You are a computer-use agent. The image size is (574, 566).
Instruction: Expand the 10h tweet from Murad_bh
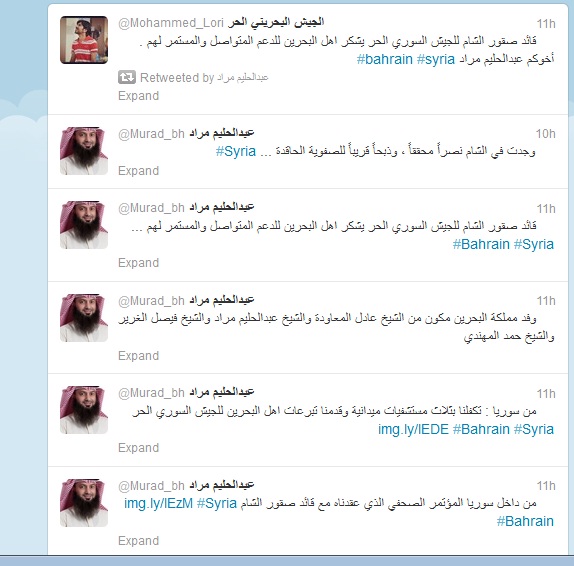click(138, 171)
